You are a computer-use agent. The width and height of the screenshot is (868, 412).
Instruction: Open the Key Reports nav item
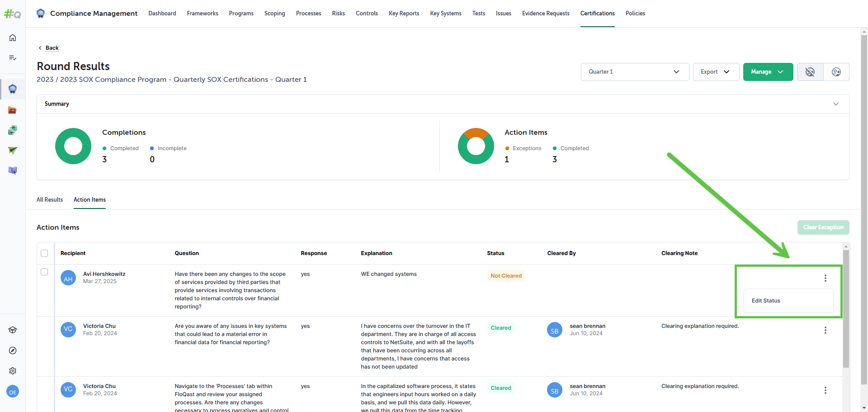(404, 14)
